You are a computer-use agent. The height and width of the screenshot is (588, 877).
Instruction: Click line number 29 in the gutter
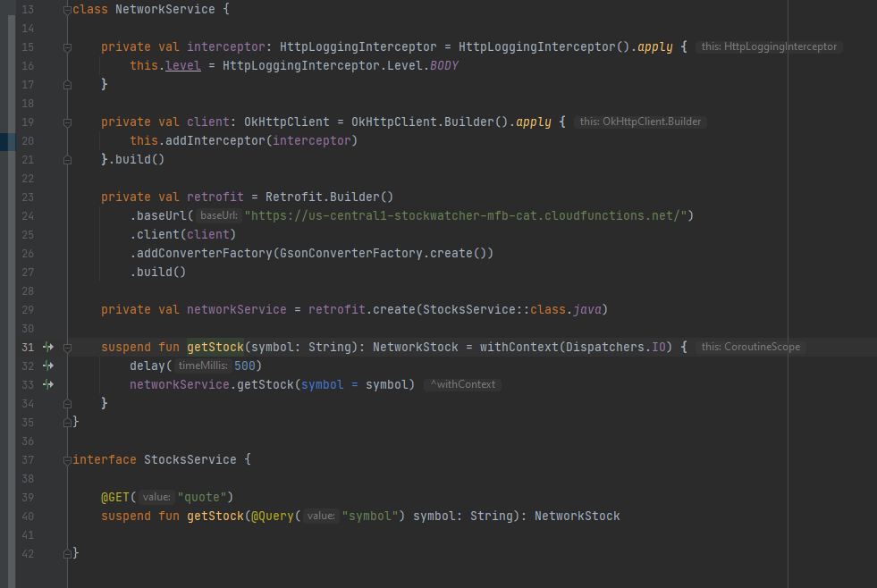27,309
